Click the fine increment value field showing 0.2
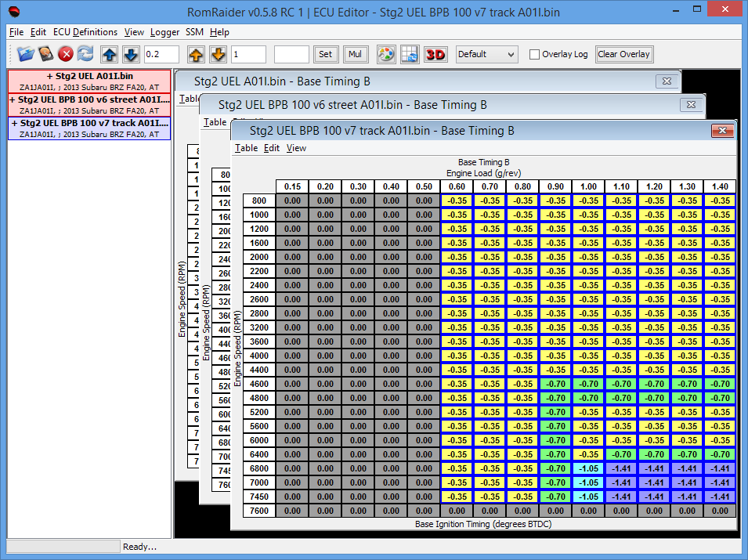This screenshot has height=560, width=748. tap(161, 54)
